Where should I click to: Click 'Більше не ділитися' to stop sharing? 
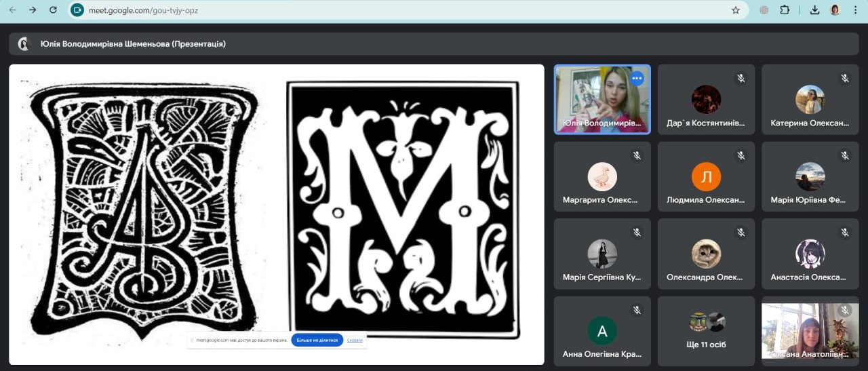(317, 340)
